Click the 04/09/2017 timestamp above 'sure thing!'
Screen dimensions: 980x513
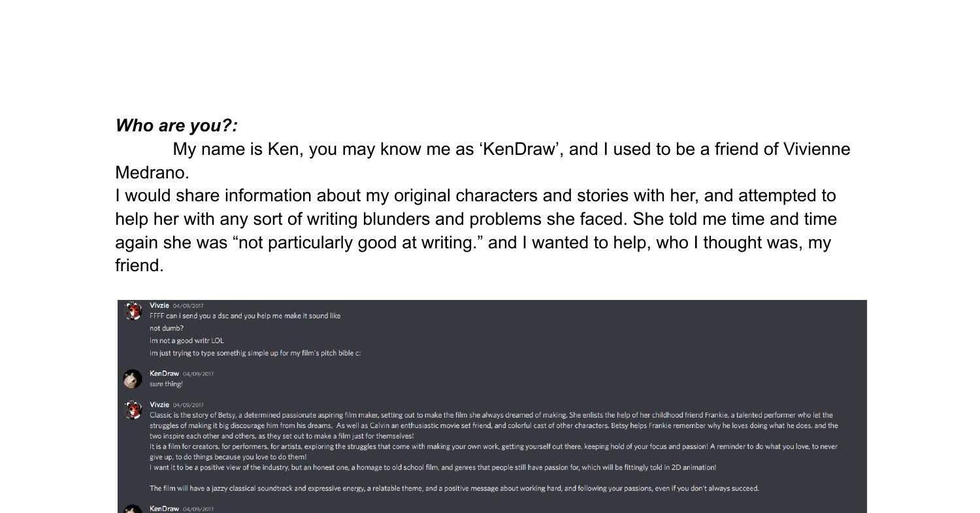point(198,374)
